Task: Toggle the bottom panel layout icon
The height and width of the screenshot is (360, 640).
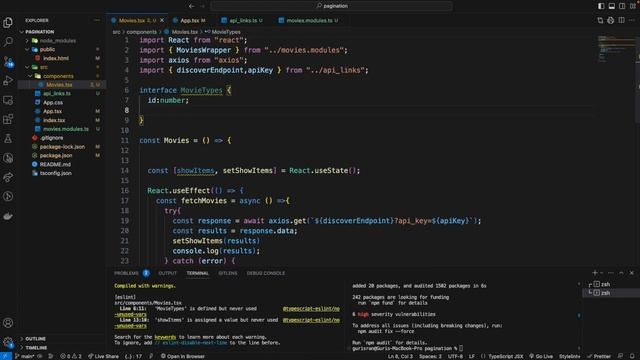Action: click(611, 6)
